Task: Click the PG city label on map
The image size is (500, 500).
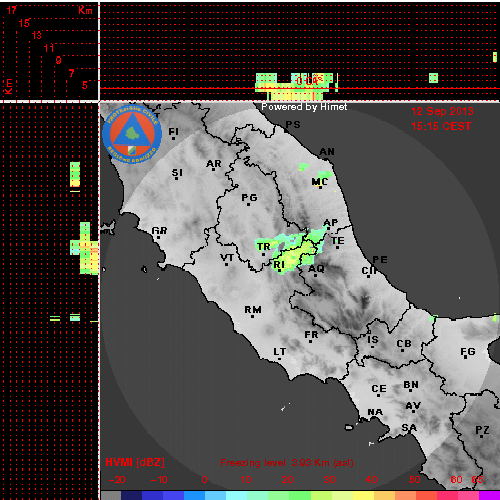Action: (x=249, y=198)
